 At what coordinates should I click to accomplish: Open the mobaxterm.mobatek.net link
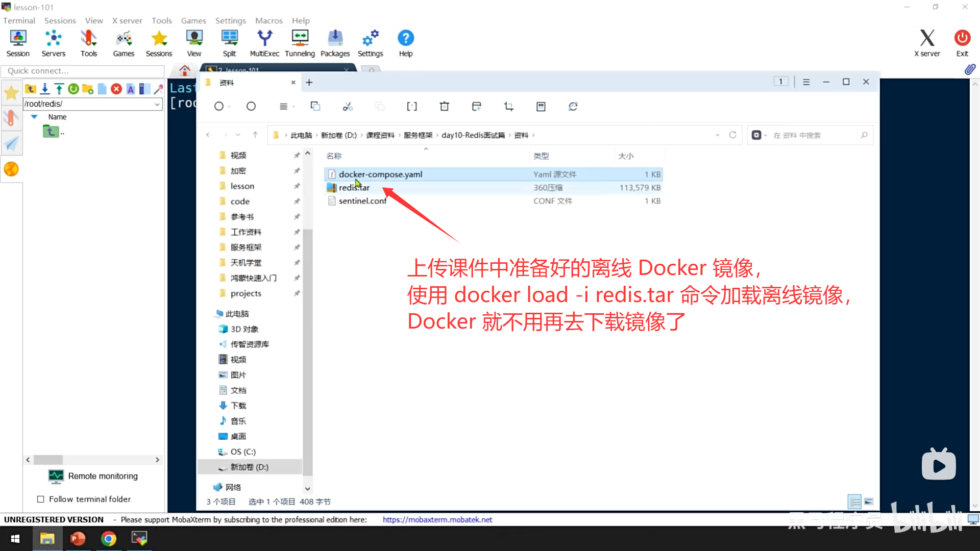pyautogui.click(x=437, y=519)
